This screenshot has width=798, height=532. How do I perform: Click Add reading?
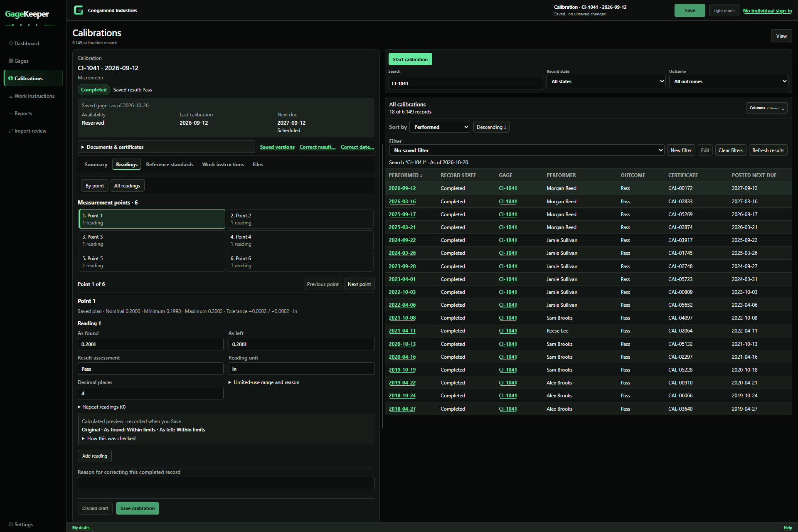[x=95, y=456]
